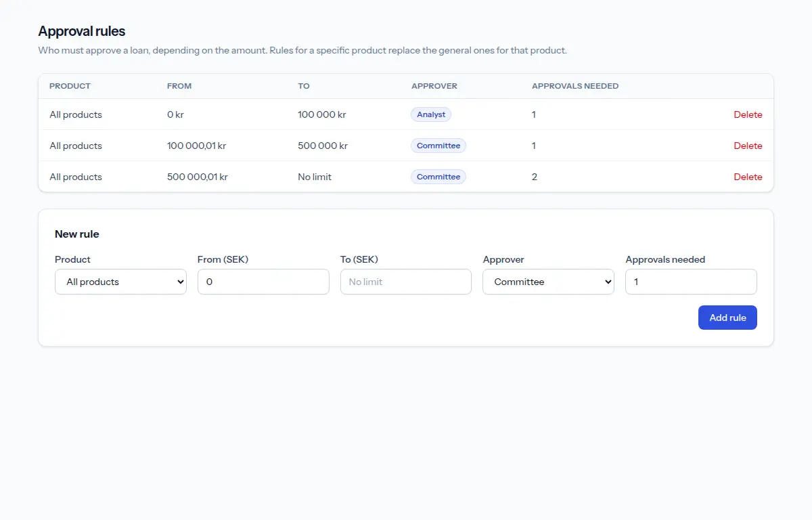Click the "No limit" To cell
Screen dimensions: 812x520
click(315, 177)
